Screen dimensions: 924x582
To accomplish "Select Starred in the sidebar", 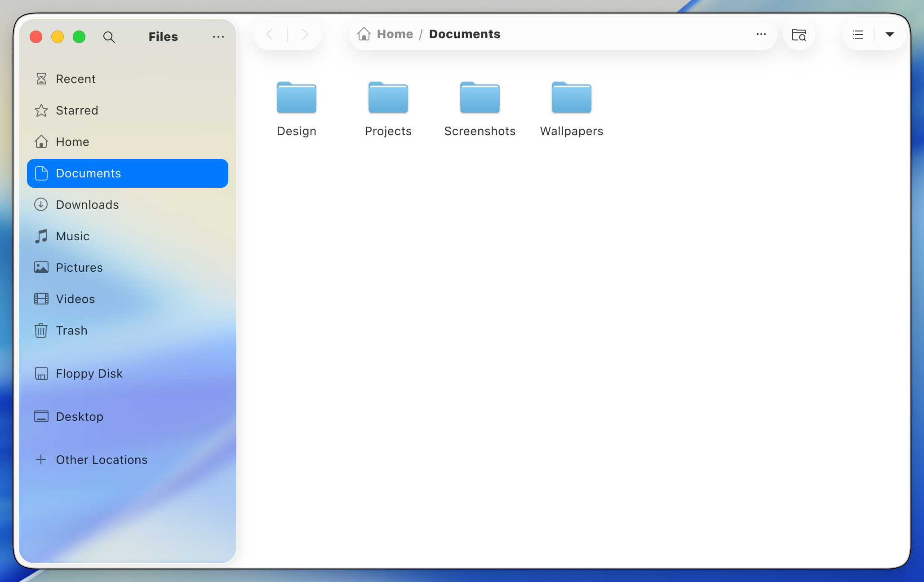I will click(x=128, y=110).
